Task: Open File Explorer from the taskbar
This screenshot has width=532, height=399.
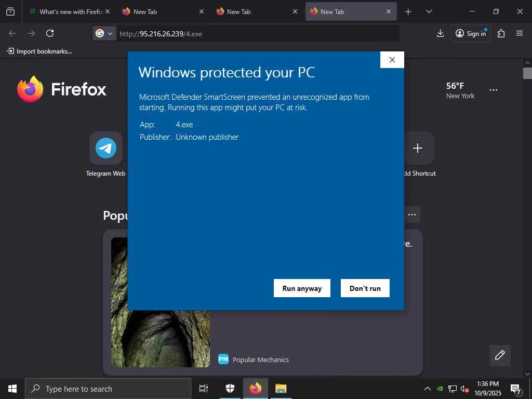Action: [x=281, y=389]
